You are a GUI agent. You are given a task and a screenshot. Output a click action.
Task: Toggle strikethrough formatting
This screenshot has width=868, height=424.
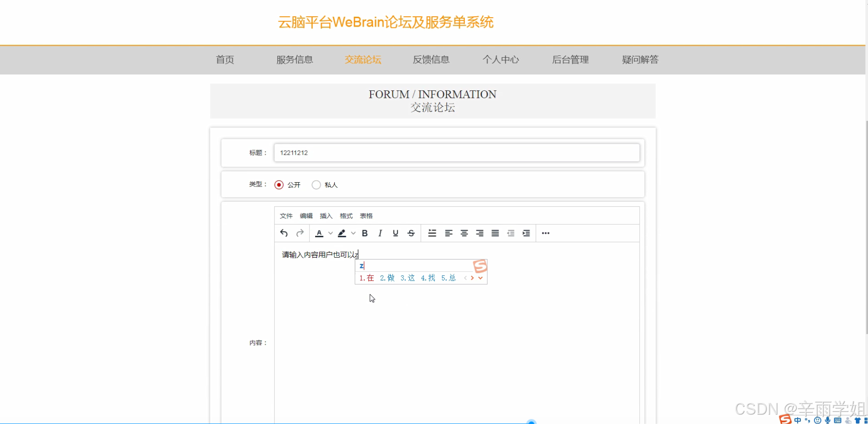coord(411,233)
